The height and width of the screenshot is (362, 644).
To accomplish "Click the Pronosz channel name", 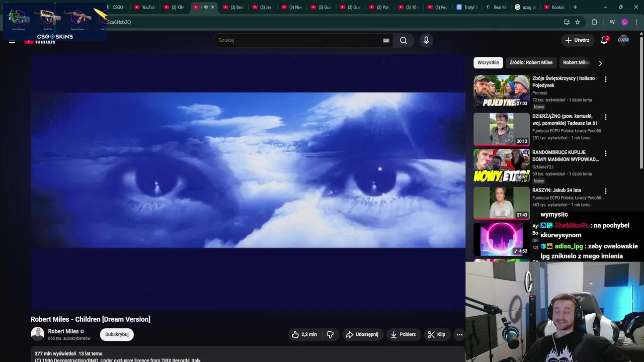I will click(x=540, y=93).
